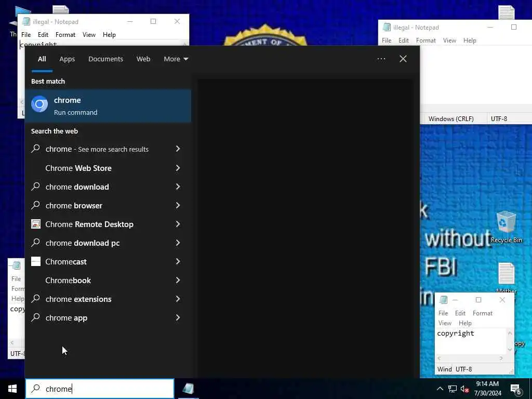Click the Notepad title icon in top-right illegal window
This screenshot has height=399, width=532.
(x=387, y=28)
